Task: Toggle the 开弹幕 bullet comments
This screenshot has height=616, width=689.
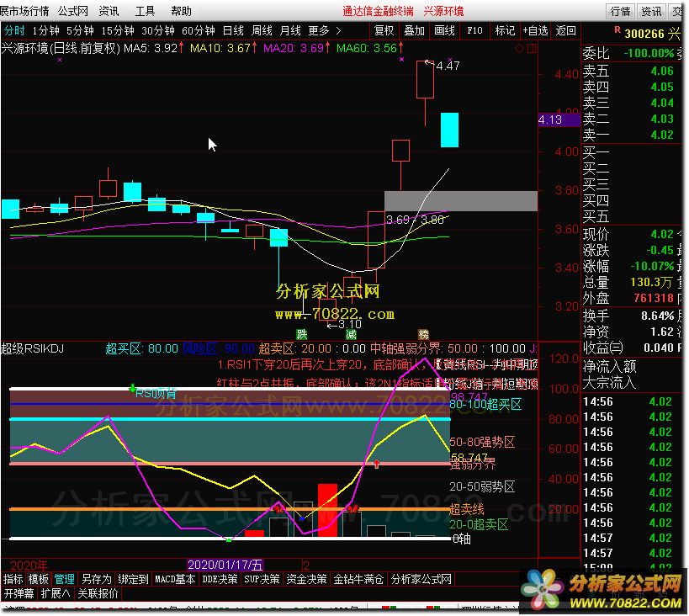Action: tap(19, 593)
